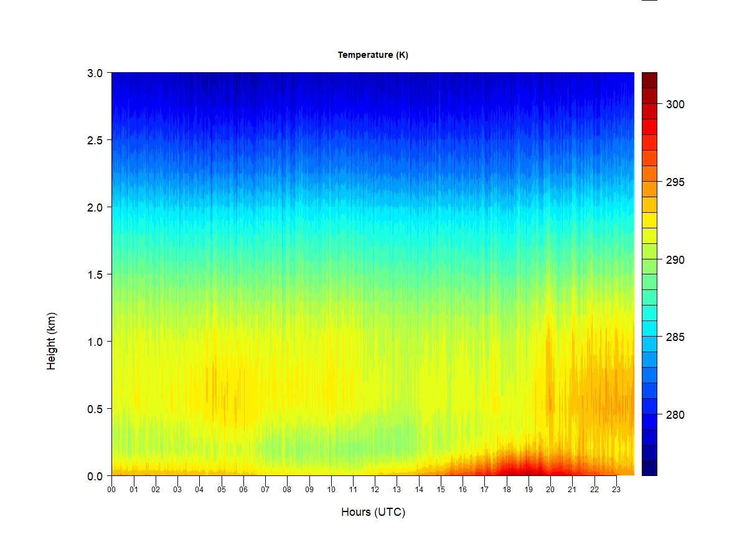This screenshot has height=560, width=747.
Task: Click hour tick label 15
Action: pos(441,490)
